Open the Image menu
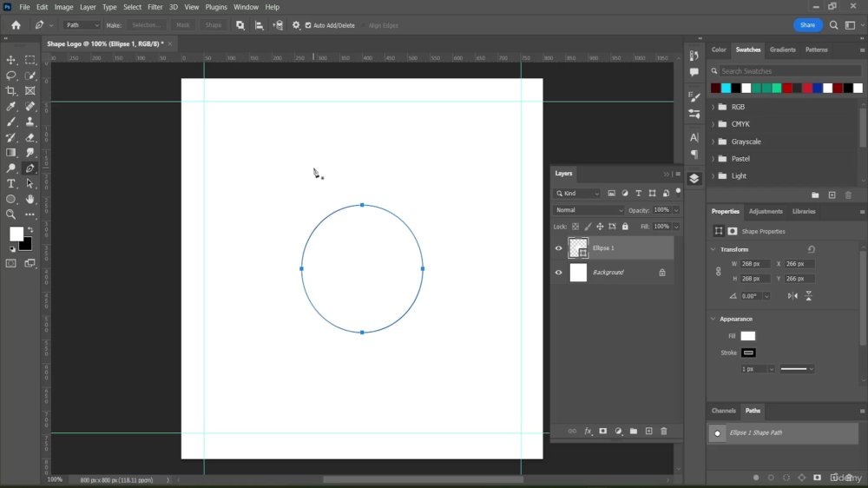 tap(63, 7)
